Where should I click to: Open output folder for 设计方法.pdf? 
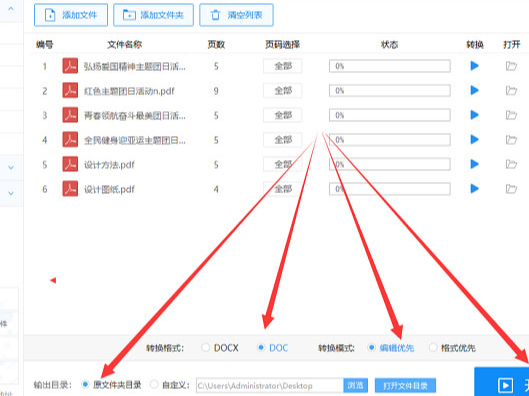tap(511, 164)
